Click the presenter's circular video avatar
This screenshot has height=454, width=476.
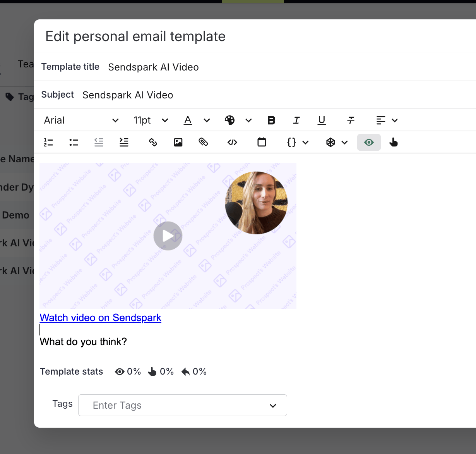pos(256,203)
